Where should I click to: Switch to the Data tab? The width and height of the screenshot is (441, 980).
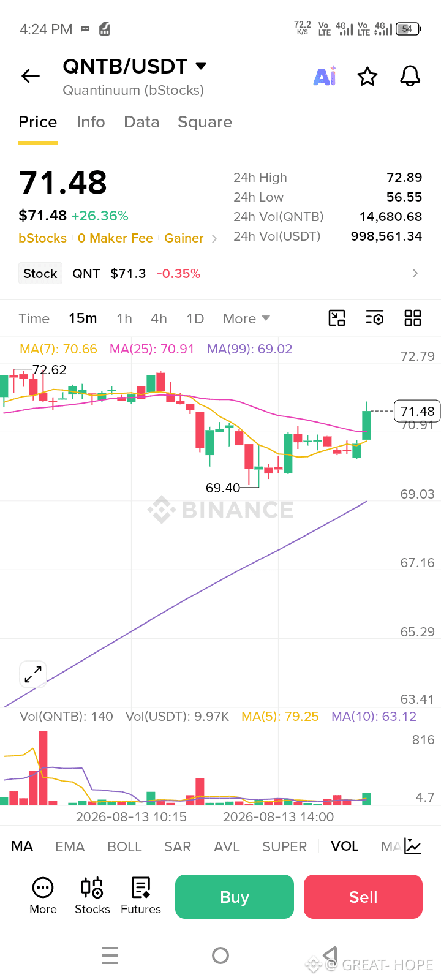click(141, 122)
